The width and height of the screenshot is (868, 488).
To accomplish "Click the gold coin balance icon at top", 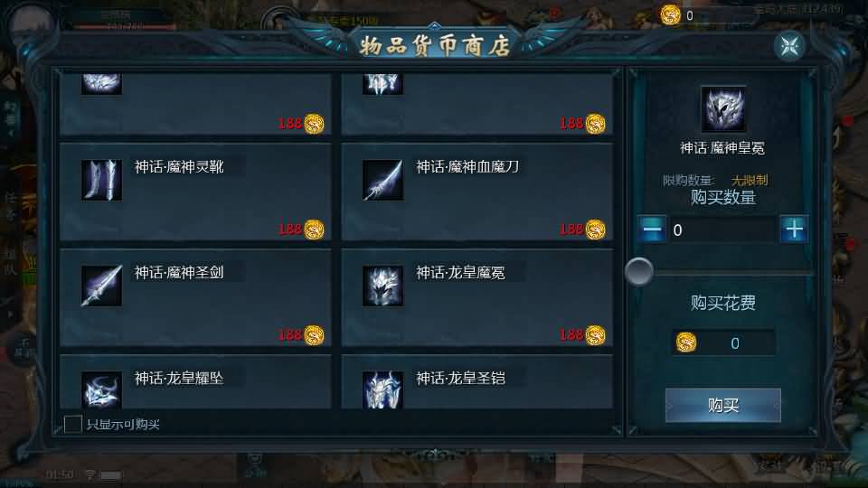I will coord(670,15).
